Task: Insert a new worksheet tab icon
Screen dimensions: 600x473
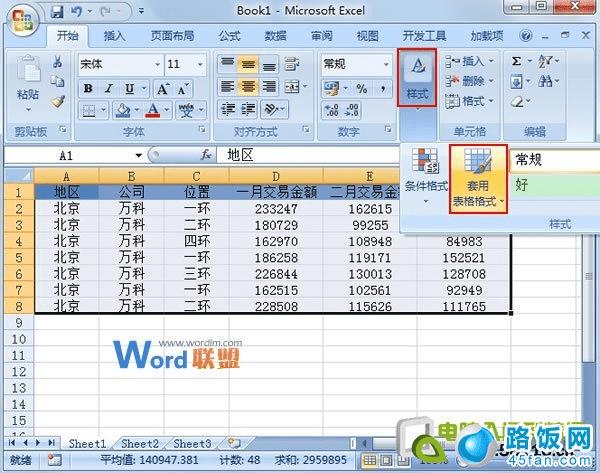Action: pyautogui.click(x=233, y=444)
